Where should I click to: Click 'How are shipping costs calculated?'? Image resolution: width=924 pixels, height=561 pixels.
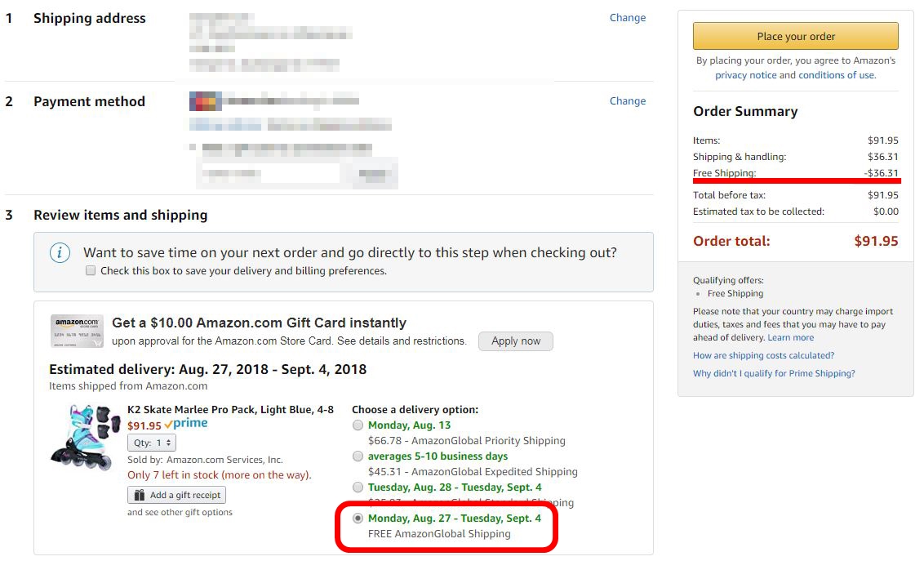(763, 356)
